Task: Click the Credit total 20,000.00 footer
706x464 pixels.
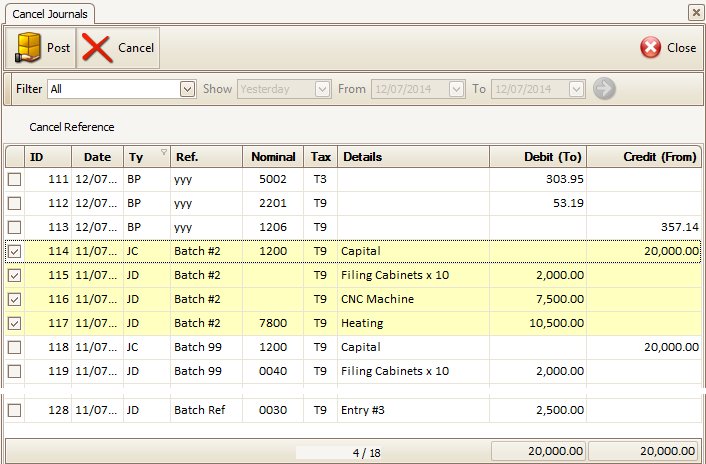Action: tap(645, 451)
